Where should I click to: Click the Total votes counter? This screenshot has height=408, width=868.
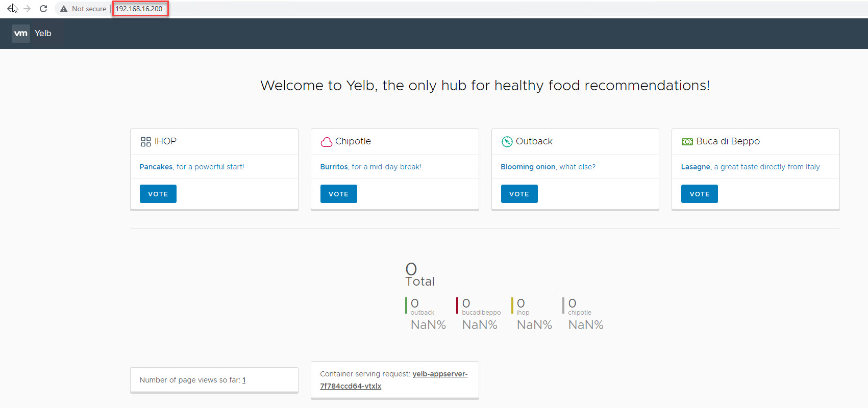419,275
